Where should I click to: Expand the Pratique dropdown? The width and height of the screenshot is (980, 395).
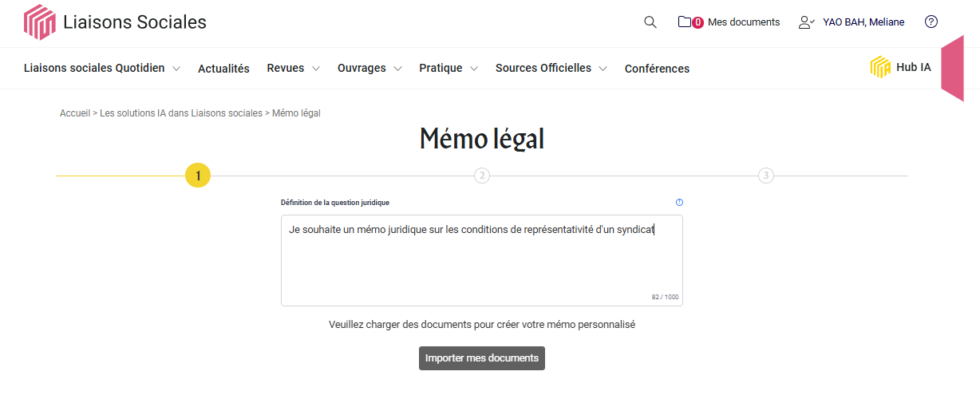(x=449, y=69)
